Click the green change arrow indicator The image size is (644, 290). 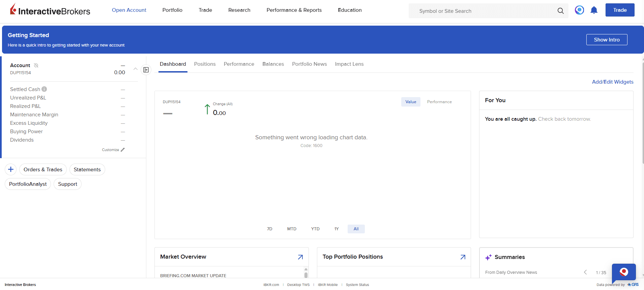[207, 109]
